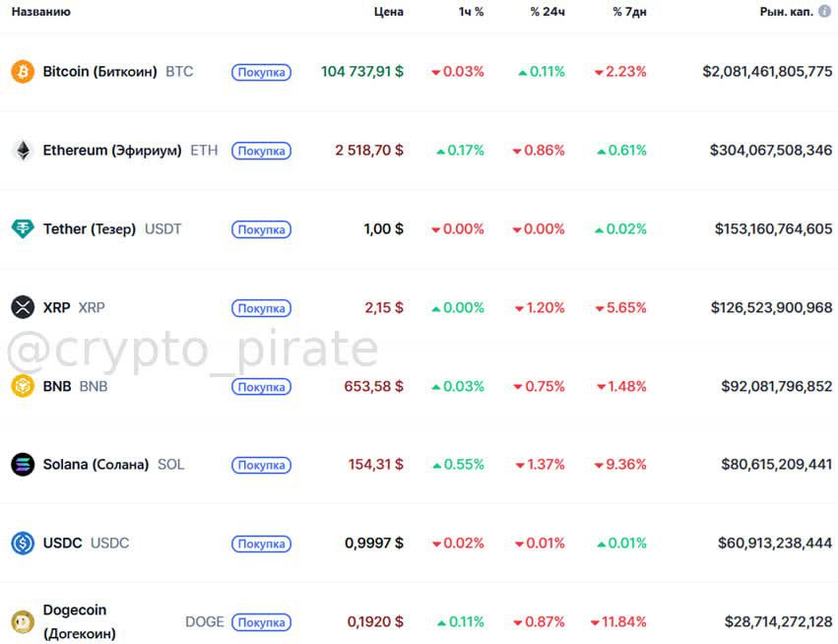Click the Tether green logo icon
The image size is (838, 644).
coord(23,228)
